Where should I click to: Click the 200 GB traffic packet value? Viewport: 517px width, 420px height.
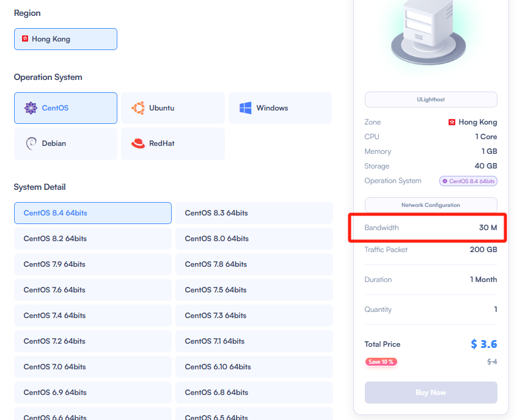(483, 250)
